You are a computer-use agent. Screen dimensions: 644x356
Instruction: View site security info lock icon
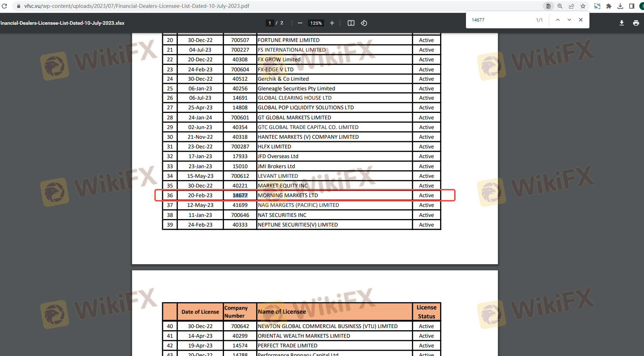(19, 6)
